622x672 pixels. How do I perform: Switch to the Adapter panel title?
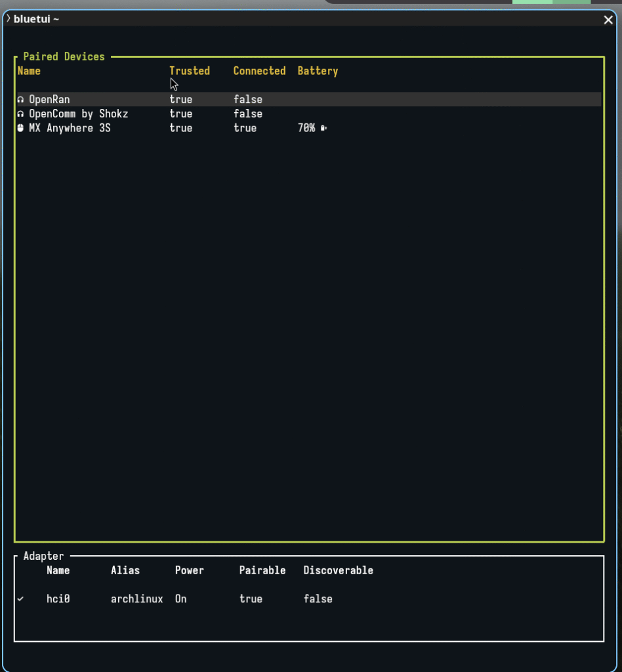(43, 556)
